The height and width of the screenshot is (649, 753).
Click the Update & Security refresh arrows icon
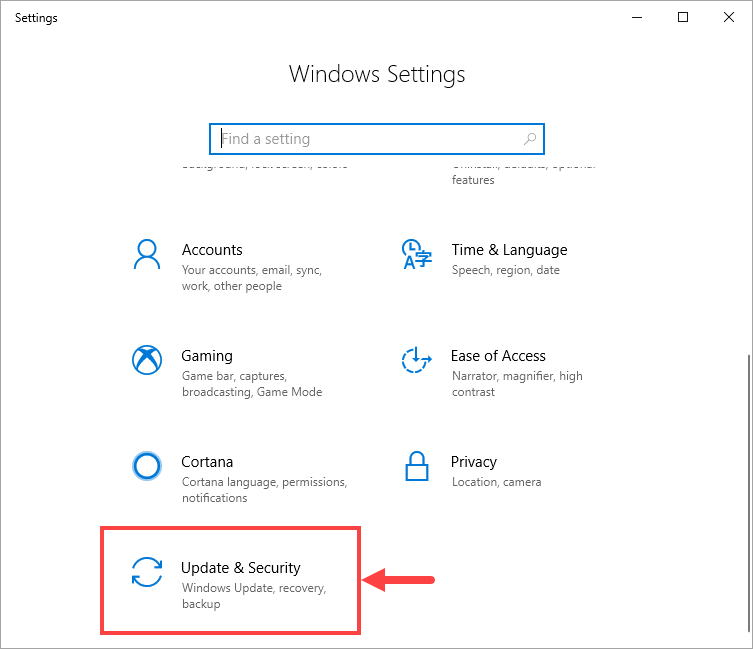(x=147, y=572)
